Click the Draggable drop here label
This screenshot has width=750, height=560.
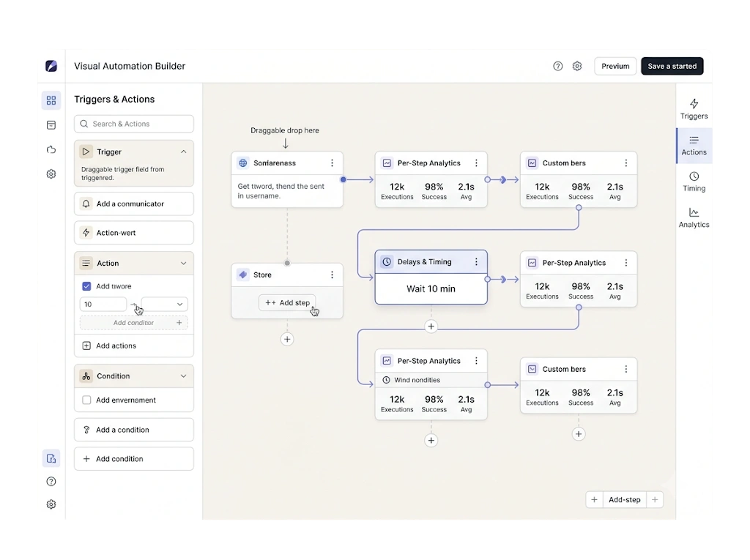click(x=285, y=130)
